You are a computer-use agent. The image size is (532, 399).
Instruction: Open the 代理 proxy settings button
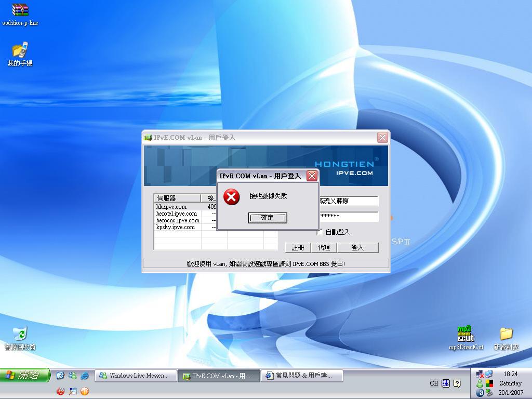tap(324, 248)
